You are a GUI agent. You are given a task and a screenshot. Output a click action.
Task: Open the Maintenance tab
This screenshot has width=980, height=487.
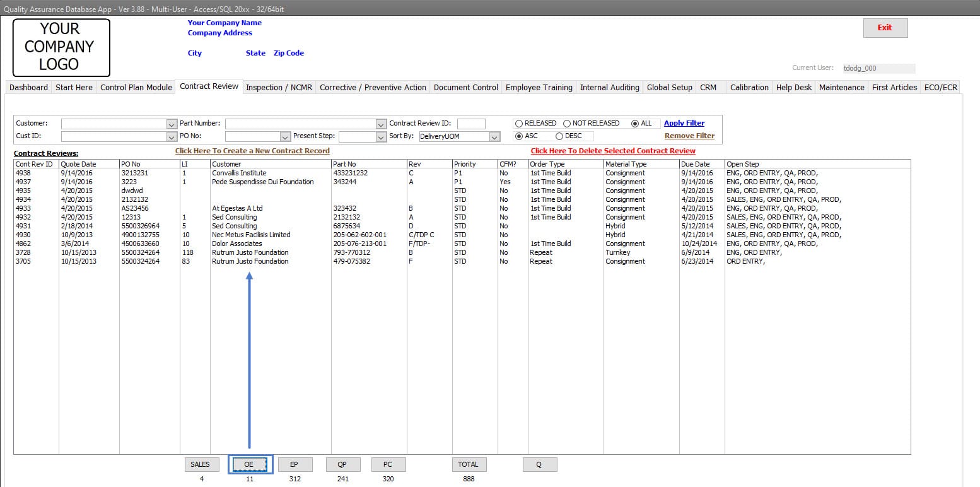[x=842, y=88]
